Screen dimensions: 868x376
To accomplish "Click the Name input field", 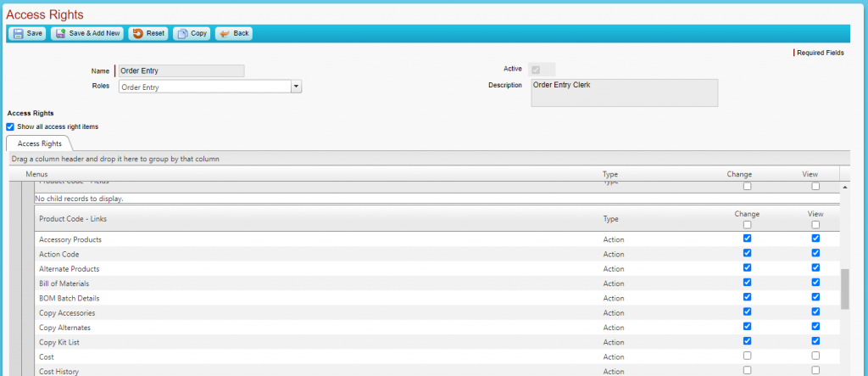I will pyautogui.click(x=181, y=71).
